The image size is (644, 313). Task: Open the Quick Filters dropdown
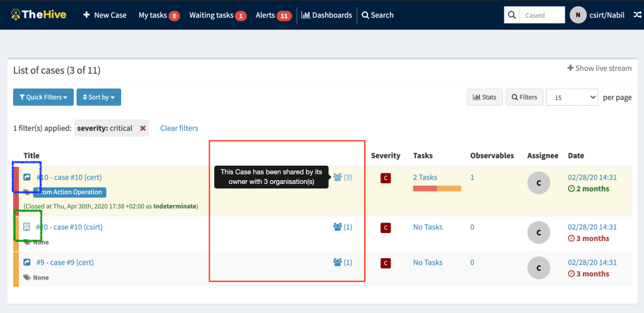tap(43, 98)
